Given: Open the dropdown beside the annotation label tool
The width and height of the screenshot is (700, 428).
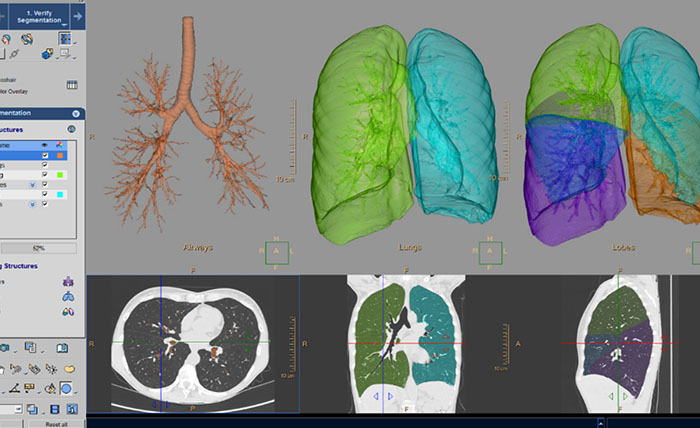Looking at the screenshot, I should coord(39,393).
